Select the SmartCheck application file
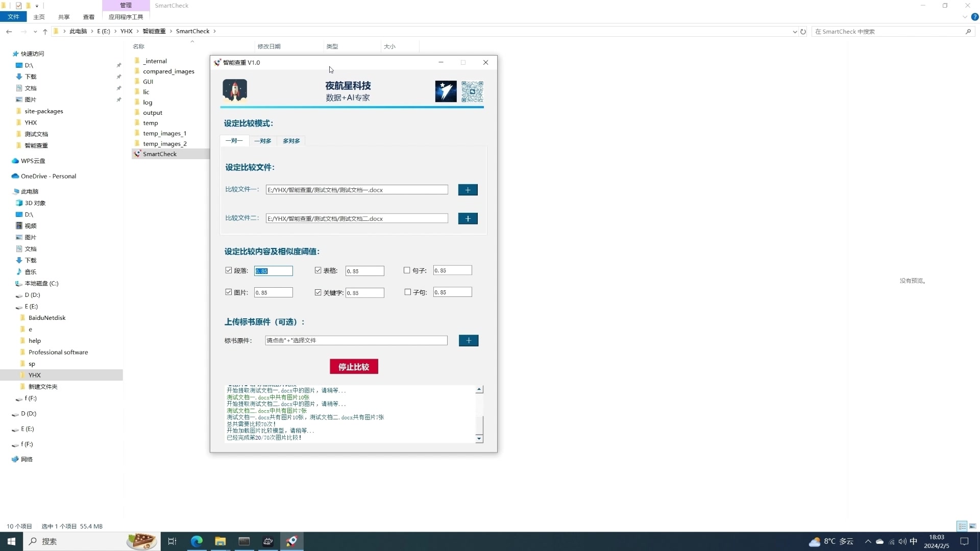 [x=159, y=154]
